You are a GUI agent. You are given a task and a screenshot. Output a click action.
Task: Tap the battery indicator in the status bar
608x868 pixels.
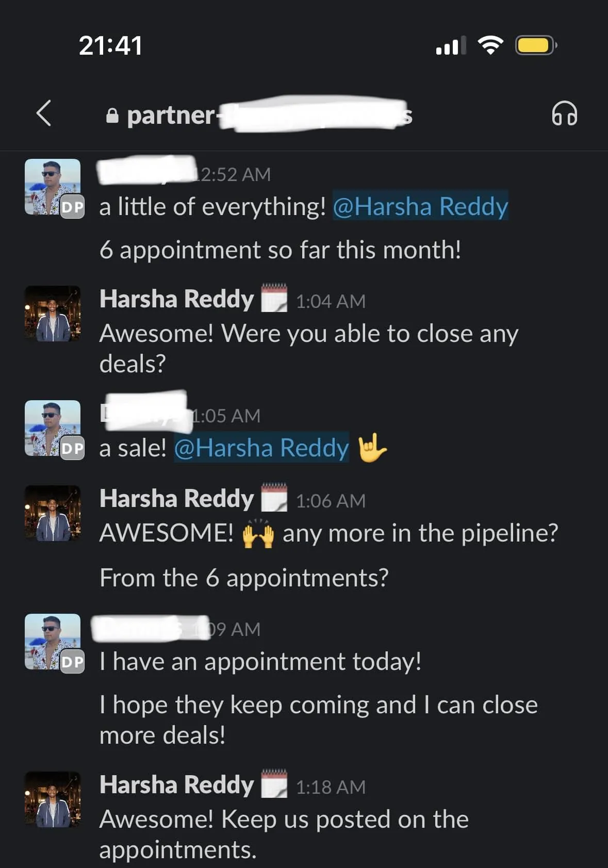point(535,45)
